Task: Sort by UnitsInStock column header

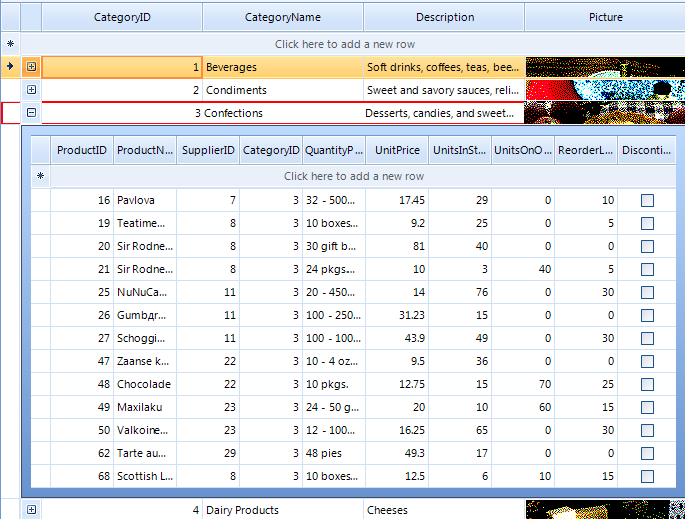Action: tap(460, 150)
